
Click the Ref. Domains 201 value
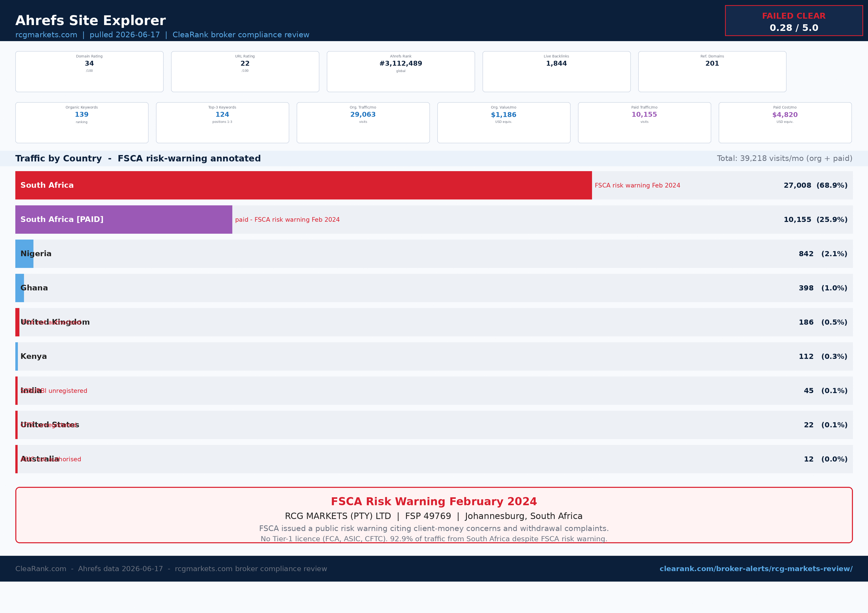712,64
